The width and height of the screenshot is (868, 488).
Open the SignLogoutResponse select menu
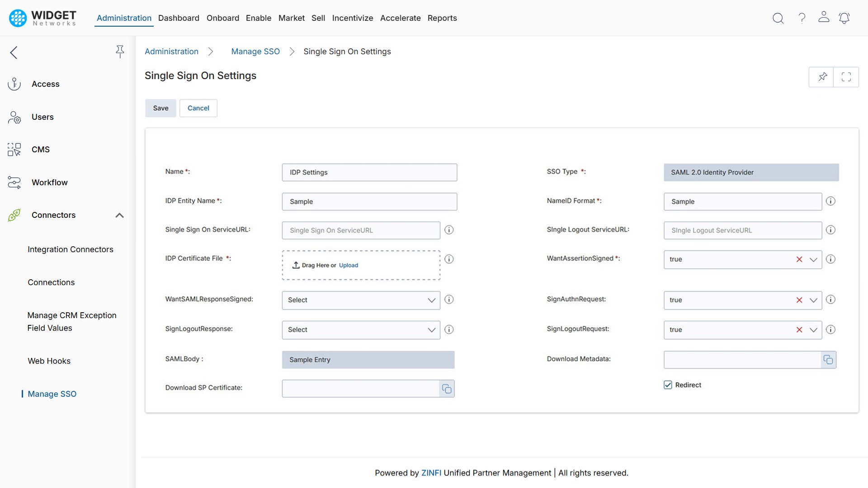pos(431,330)
